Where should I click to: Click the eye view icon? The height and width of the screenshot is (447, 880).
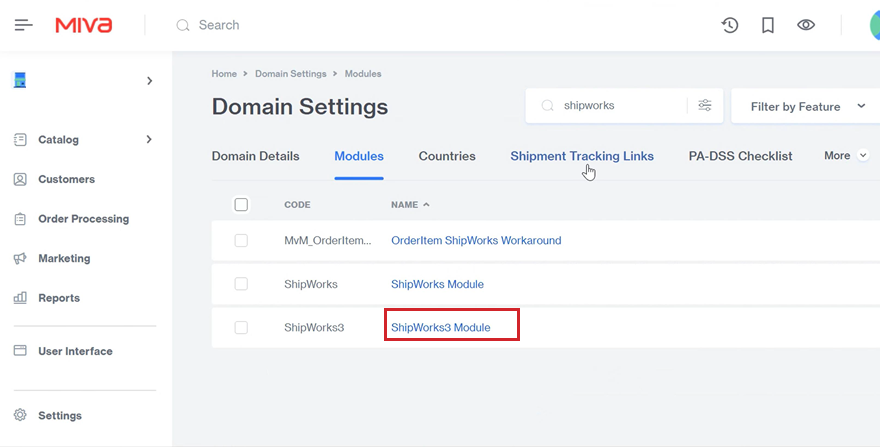click(x=806, y=25)
